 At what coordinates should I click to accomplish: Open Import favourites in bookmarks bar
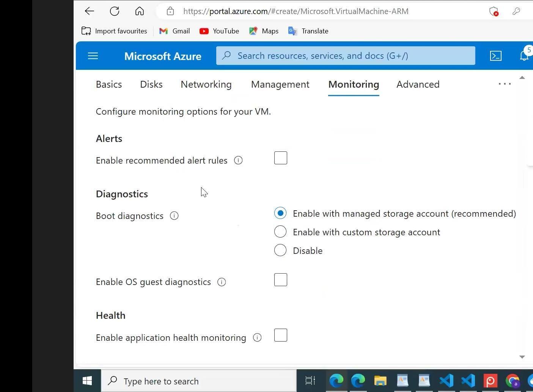point(114,31)
